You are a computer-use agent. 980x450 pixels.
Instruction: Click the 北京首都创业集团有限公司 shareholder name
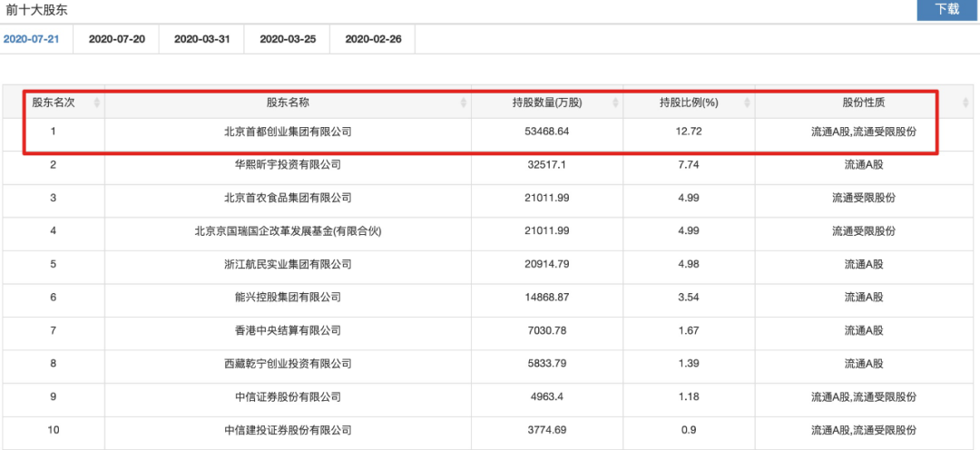288,132
